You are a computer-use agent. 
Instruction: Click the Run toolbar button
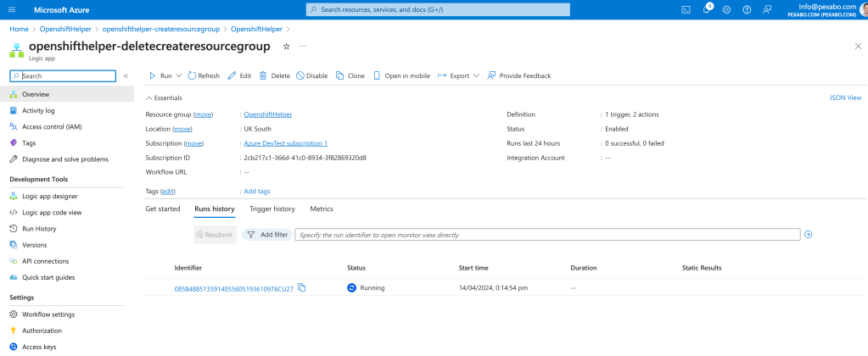pyautogui.click(x=161, y=75)
